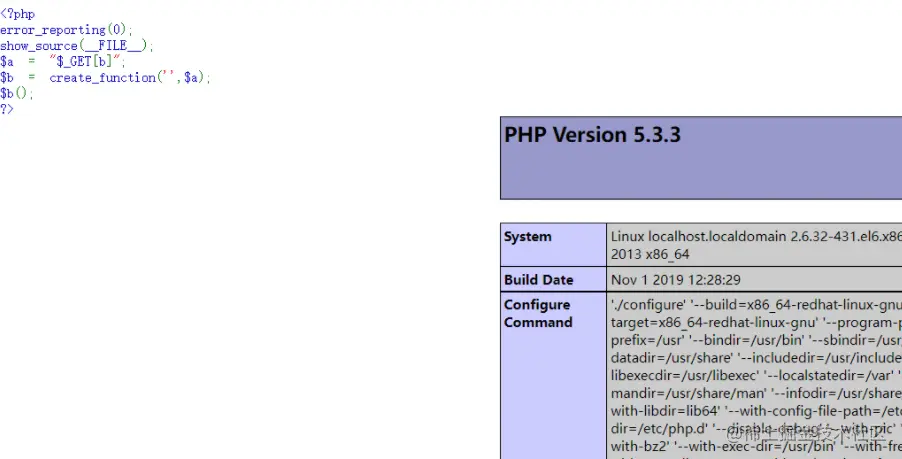
Task: Click the 'libexecdir=/usr/libexec' configure line
Action: [756, 376]
